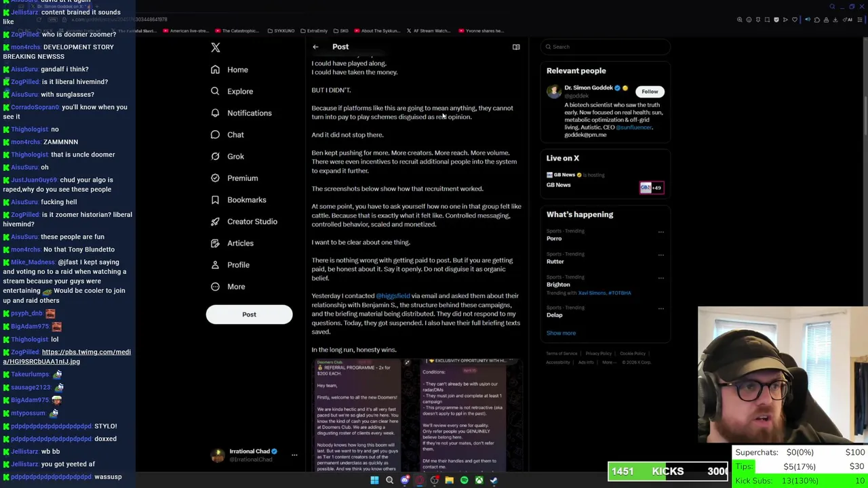Open Chat in the X sidebar
868x488 pixels.
(227, 135)
